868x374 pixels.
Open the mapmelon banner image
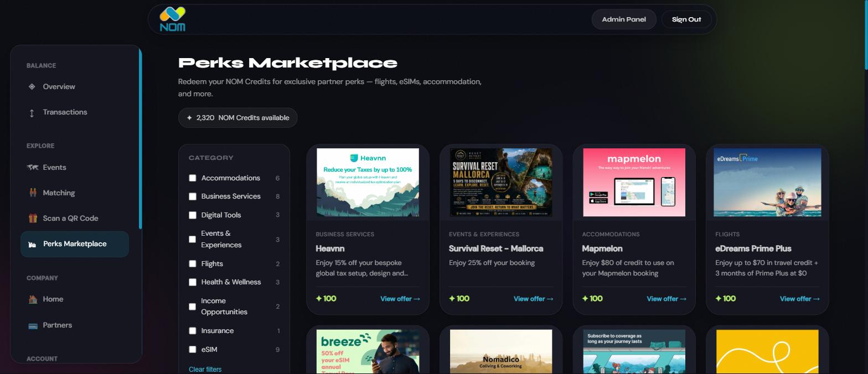point(634,182)
